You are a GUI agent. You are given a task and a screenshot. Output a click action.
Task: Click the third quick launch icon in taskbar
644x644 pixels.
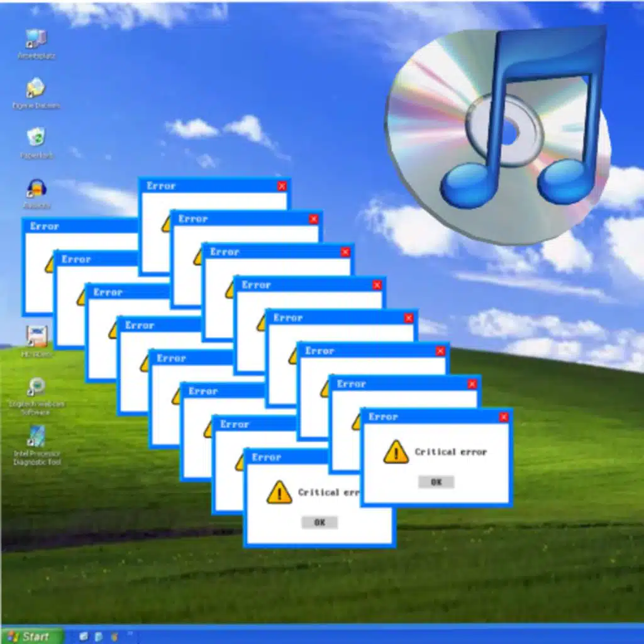(114, 636)
